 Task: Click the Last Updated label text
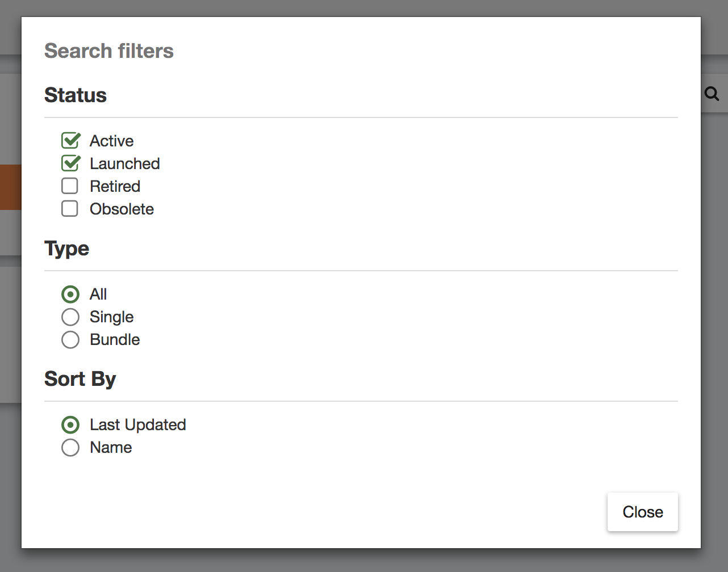[138, 425]
